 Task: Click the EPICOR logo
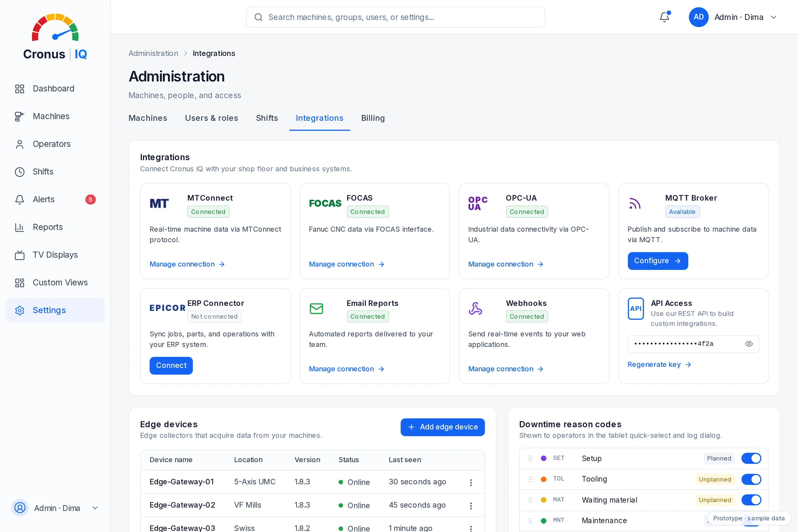point(168,308)
